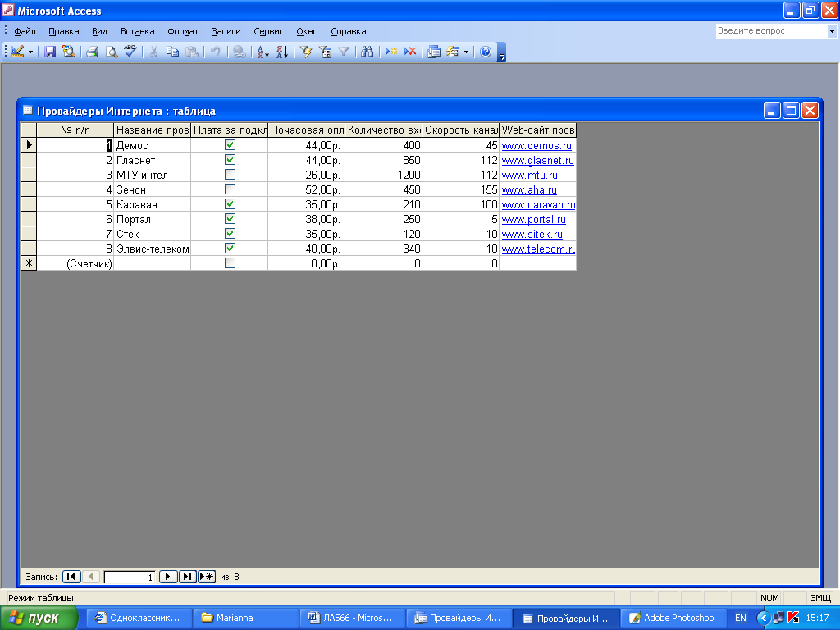Open the Вставка menu
This screenshot has height=630, width=840.
pyautogui.click(x=137, y=31)
